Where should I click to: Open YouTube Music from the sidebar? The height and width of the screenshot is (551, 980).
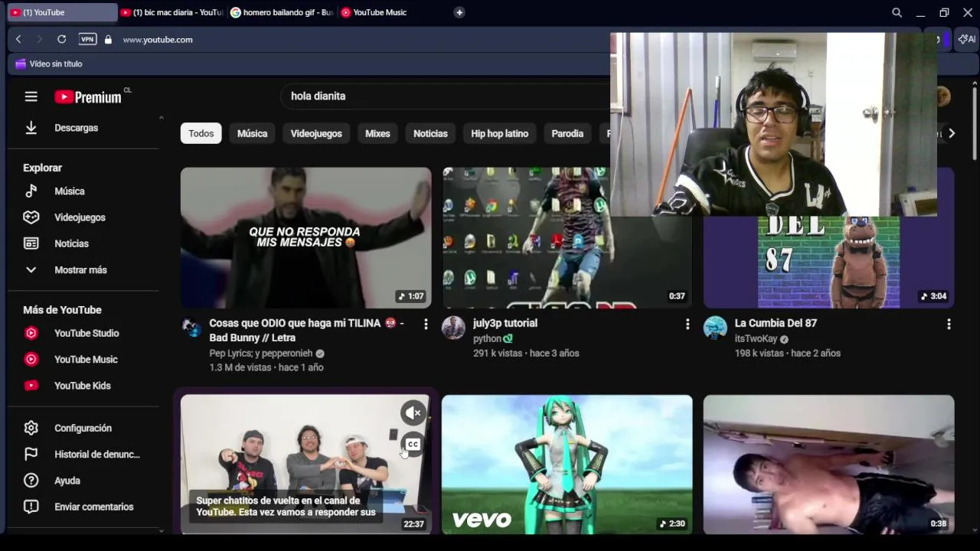coord(83,359)
